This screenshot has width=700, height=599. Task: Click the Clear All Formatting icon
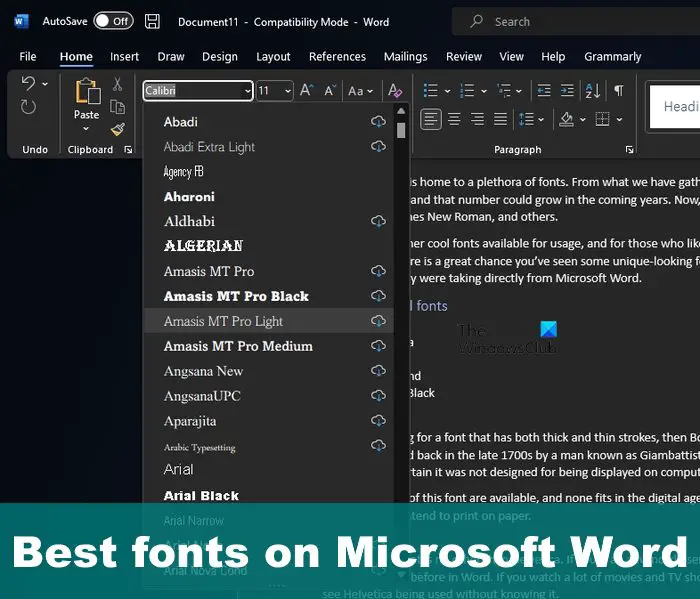[395, 91]
